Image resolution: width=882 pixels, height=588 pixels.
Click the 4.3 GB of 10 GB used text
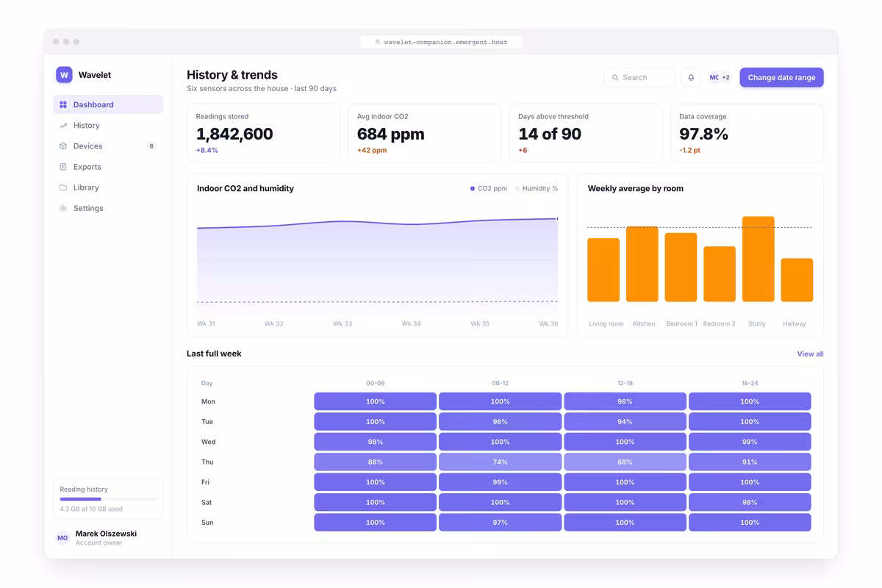coord(91,509)
